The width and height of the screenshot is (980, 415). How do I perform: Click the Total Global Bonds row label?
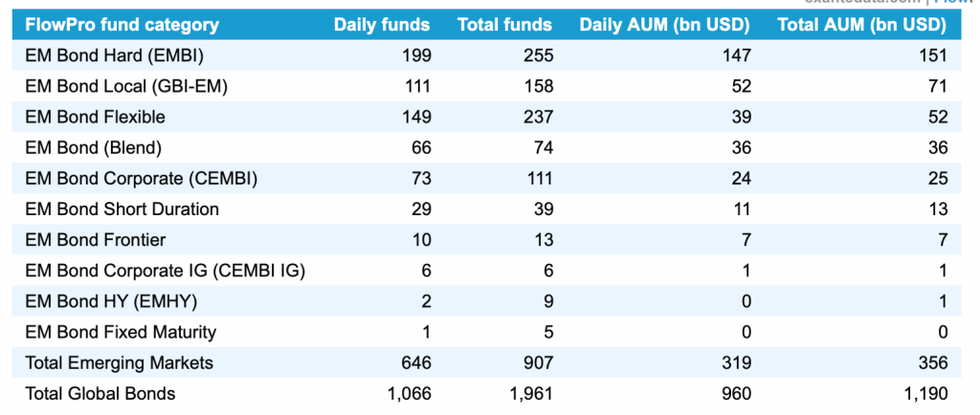click(100, 393)
